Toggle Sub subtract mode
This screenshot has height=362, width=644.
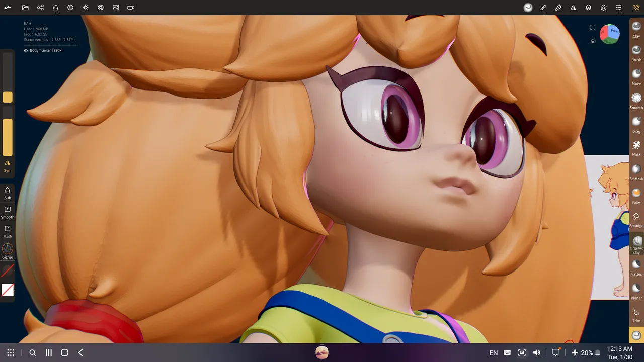[x=8, y=192]
